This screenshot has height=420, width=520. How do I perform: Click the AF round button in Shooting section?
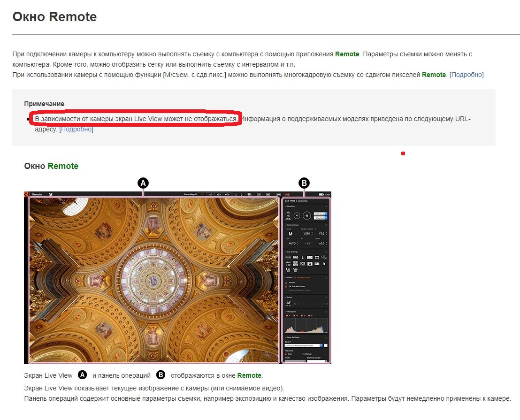[297, 216]
